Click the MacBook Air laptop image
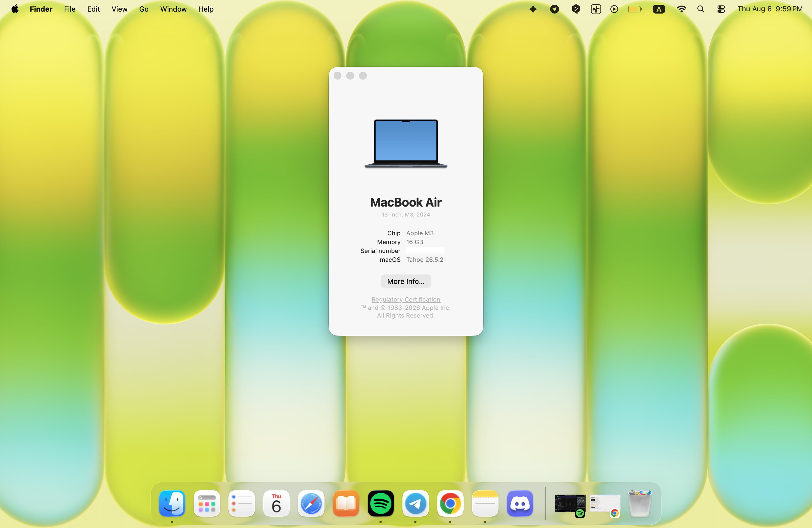The image size is (812, 528). [406, 143]
